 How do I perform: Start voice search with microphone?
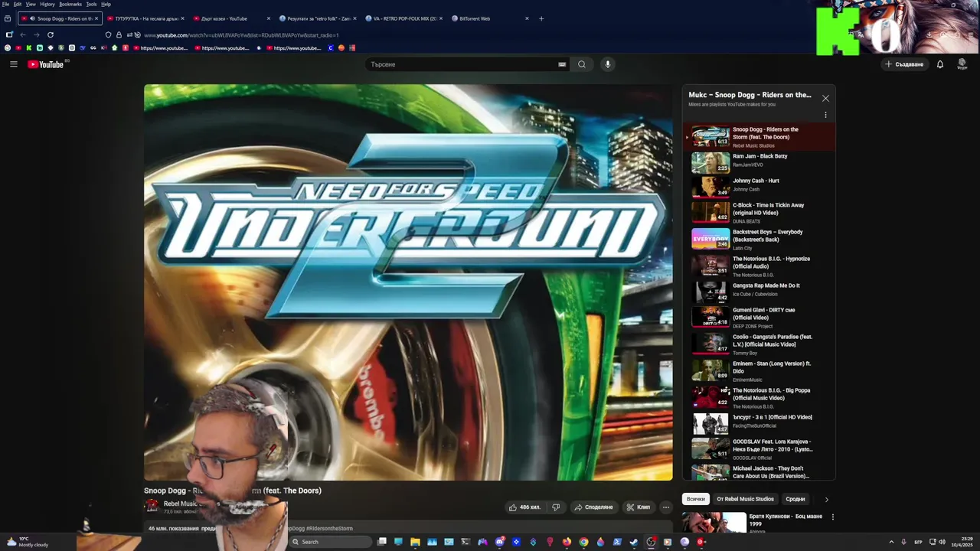(608, 64)
